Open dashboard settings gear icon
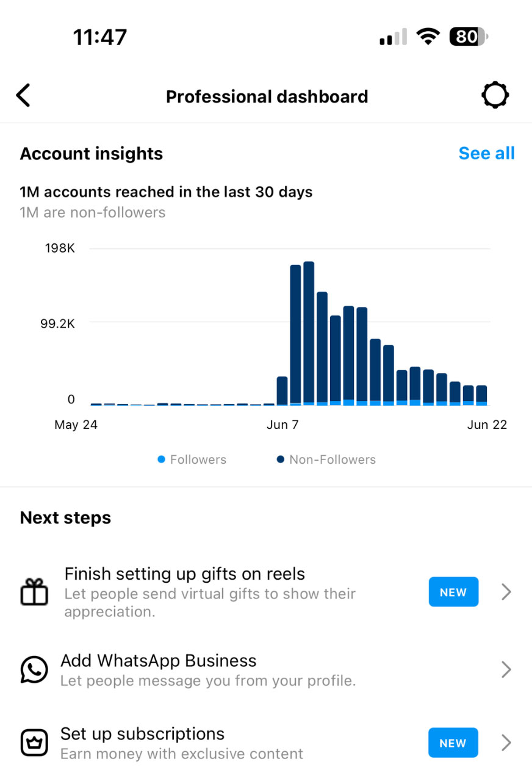Viewport: 532px width, 770px height. pos(494,96)
